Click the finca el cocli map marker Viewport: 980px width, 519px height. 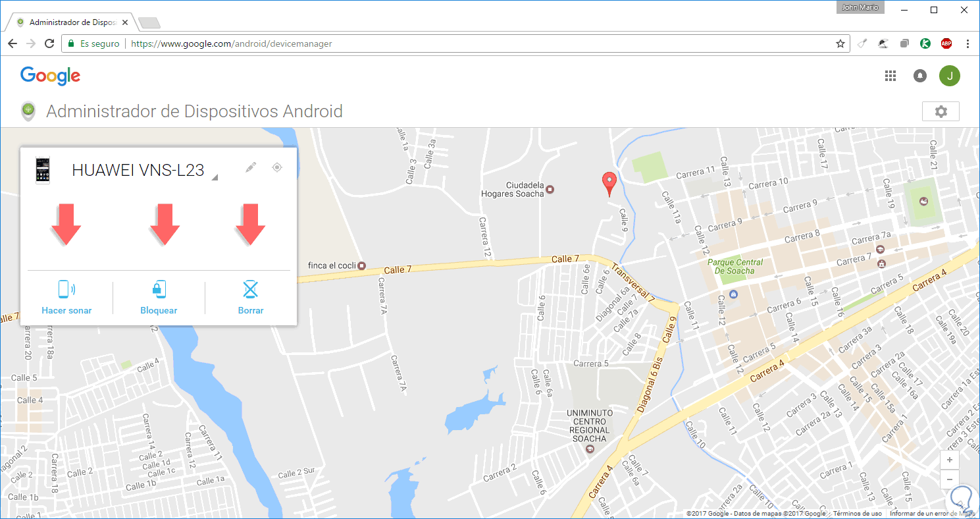tap(361, 266)
